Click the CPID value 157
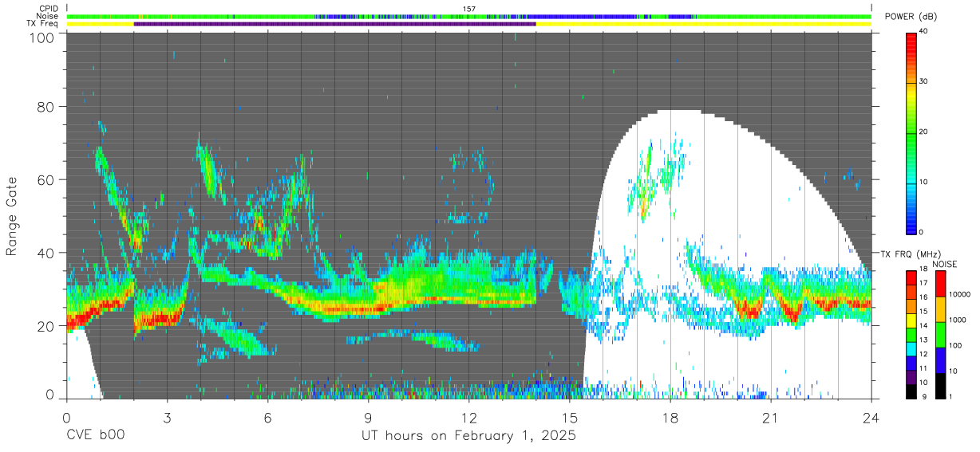The width and height of the screenshot is (980, 452). 469,8
